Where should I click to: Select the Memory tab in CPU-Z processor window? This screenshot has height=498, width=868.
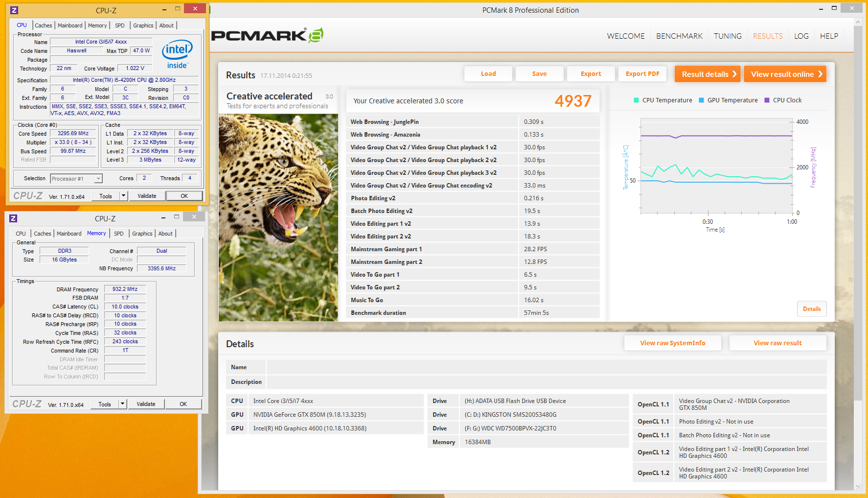[97, 25]
